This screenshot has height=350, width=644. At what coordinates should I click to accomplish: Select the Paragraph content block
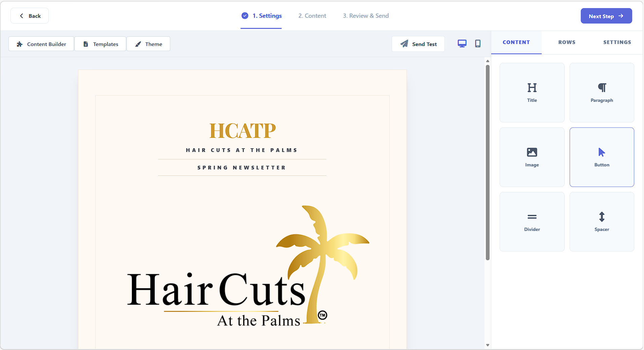601,92
